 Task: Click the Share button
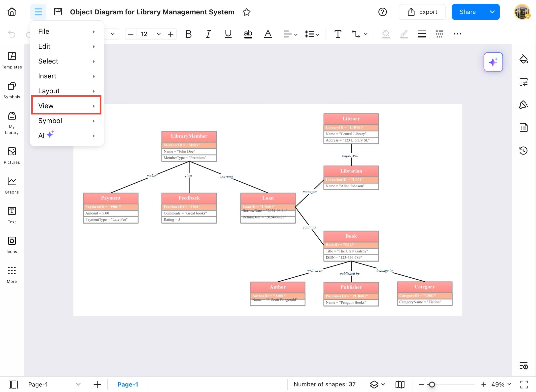pos(468,12)
